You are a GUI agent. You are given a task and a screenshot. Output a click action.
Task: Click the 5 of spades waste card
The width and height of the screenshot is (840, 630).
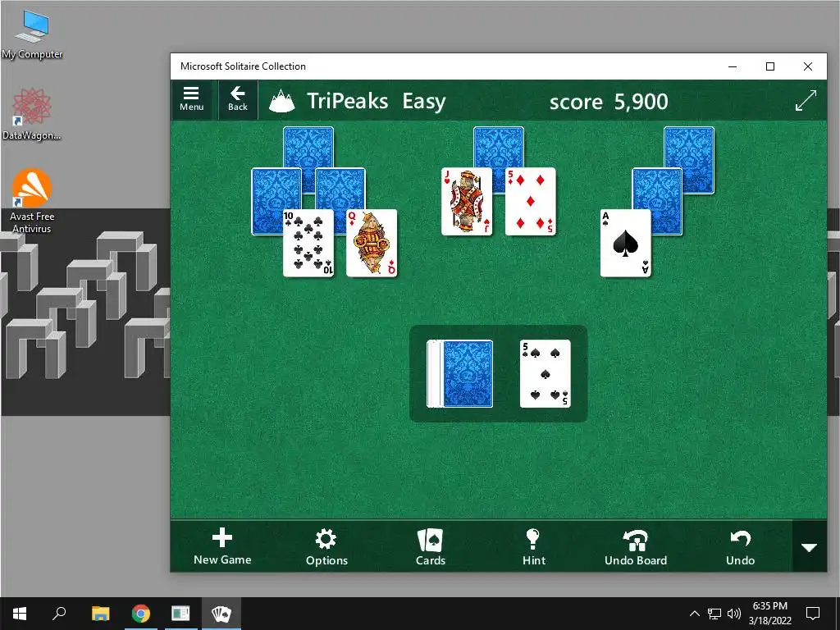coord(545,373)
